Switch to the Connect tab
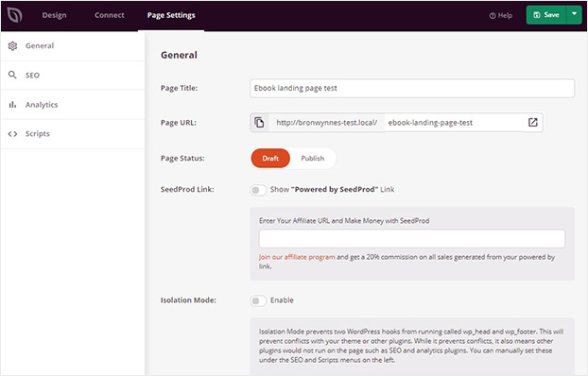Screen dimensions: 588x376 (109, 15)
